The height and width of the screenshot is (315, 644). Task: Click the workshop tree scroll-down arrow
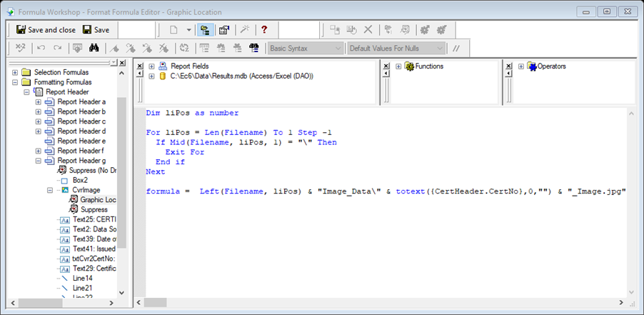(121, 292)
